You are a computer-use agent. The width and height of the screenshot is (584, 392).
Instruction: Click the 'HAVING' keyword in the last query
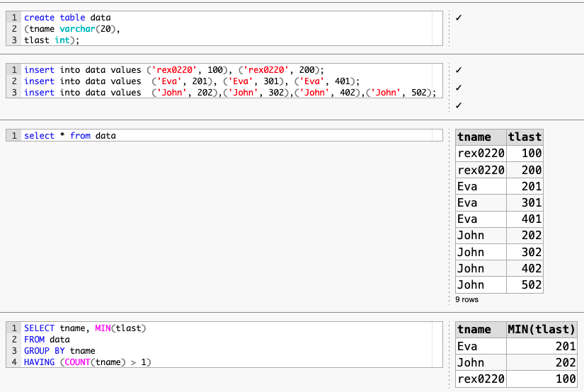(39, 362)
